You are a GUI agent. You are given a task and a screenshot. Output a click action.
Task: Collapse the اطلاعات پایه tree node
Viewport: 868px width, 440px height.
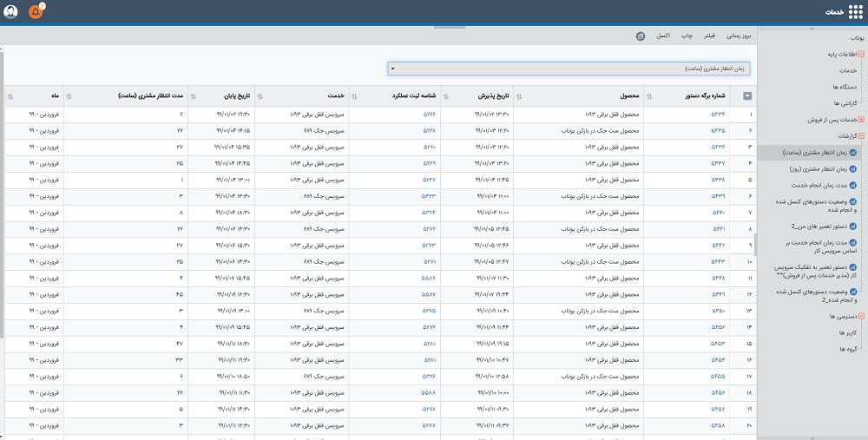coord(861,54)
